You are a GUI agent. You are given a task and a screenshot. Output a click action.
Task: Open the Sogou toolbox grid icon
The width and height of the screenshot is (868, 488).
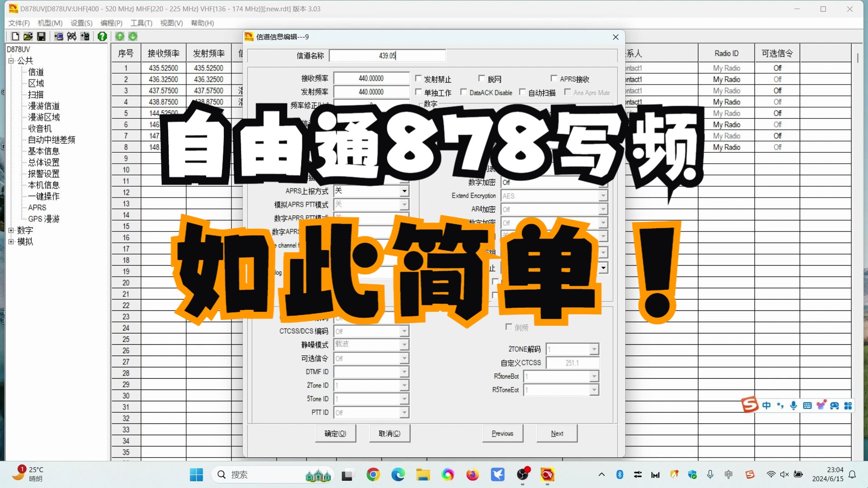click(848, 406)
